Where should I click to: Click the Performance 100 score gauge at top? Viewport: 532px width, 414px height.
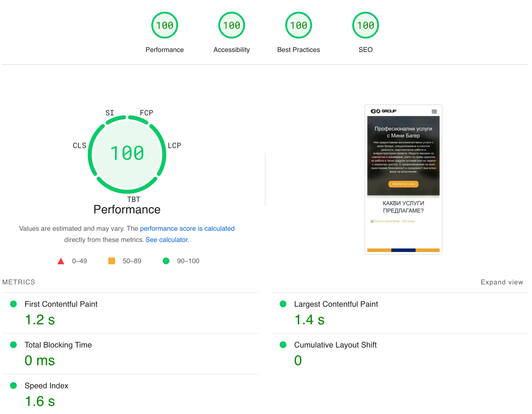(x=164, y=25)
